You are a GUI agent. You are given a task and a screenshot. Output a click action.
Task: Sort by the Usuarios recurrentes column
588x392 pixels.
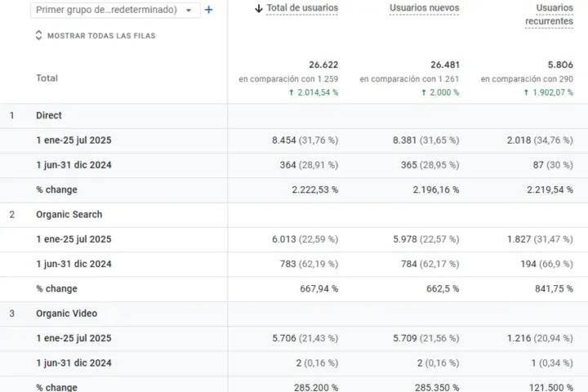pyautogui.click(x=549, y=15)
